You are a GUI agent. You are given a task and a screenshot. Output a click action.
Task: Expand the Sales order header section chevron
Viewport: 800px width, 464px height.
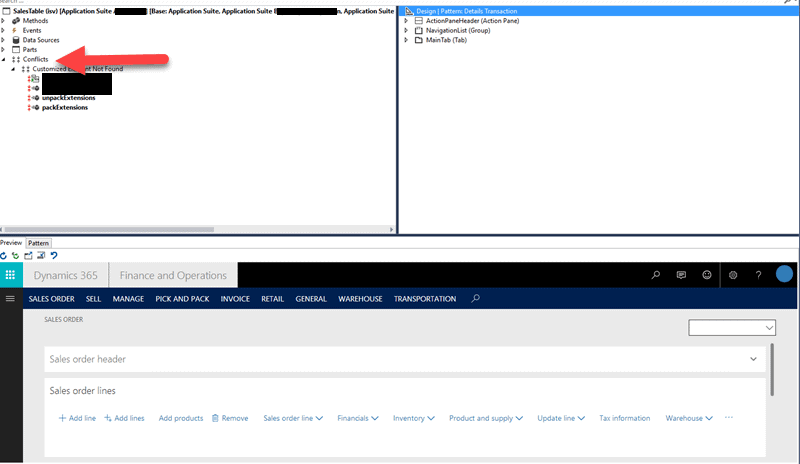pyautogui.click(x=753, y=359)
